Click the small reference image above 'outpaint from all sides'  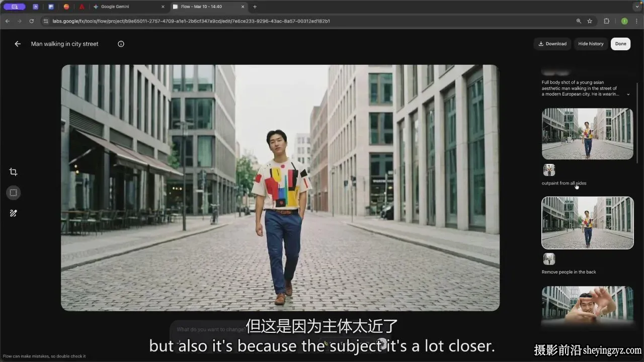tap(549, 170)
